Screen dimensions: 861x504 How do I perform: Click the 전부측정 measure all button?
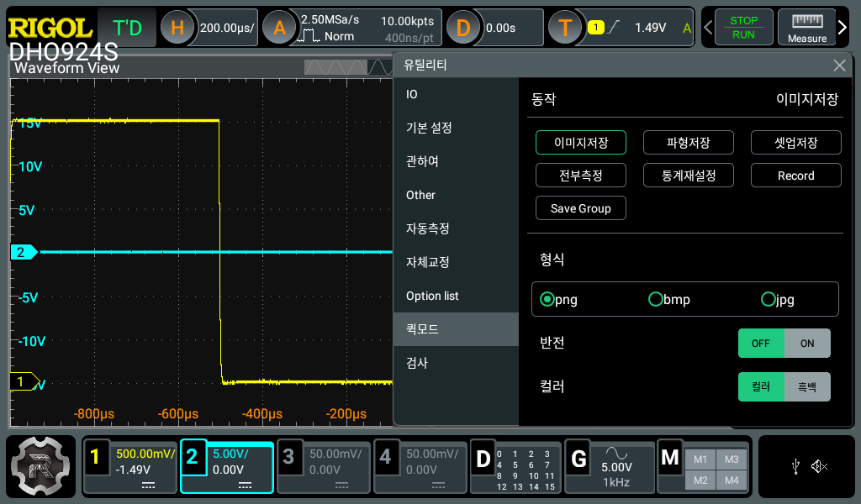pos(581,176)
